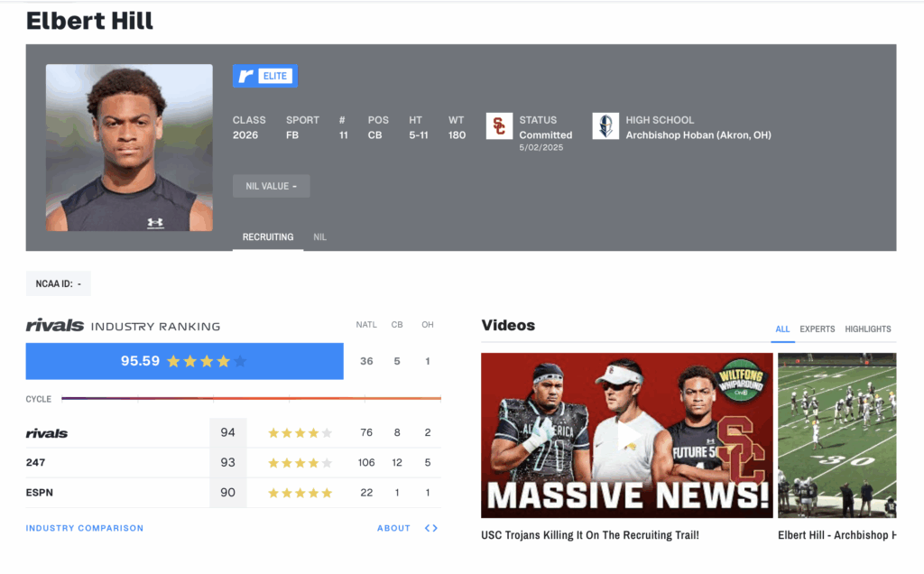
Task: Click the USC Trojans logo icon
Action: coord(499,126)
